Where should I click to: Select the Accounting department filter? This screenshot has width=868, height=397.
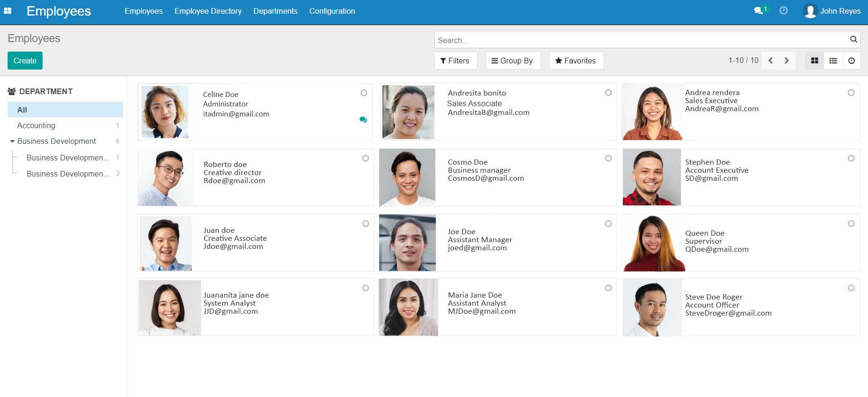pos(36,125)
